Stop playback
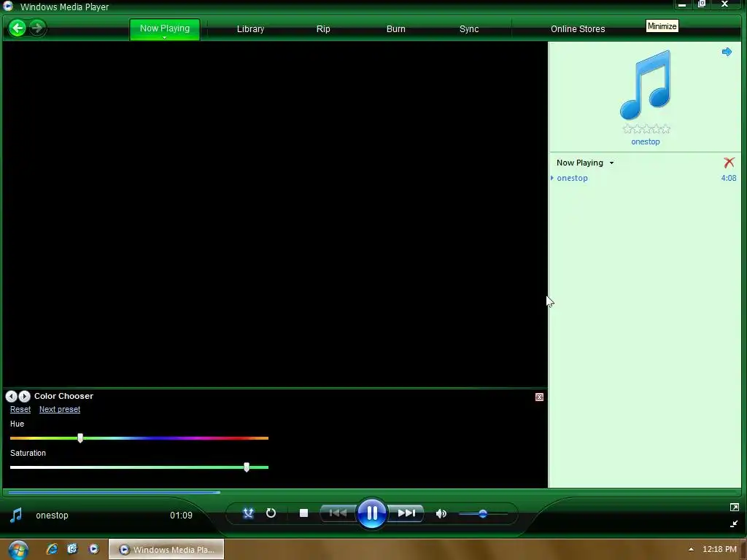Screen dimensions: 747x560 click(x=303, y=513)
